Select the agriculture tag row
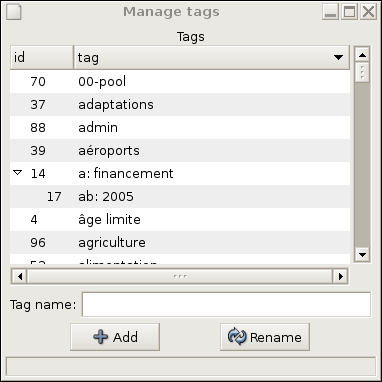This screenshot has height=382, width=382. point(180,242)
